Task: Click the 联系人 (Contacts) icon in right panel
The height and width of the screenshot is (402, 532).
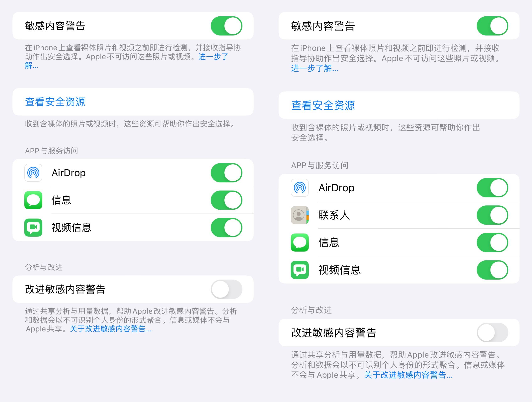Action: click(x=300, y=215)
